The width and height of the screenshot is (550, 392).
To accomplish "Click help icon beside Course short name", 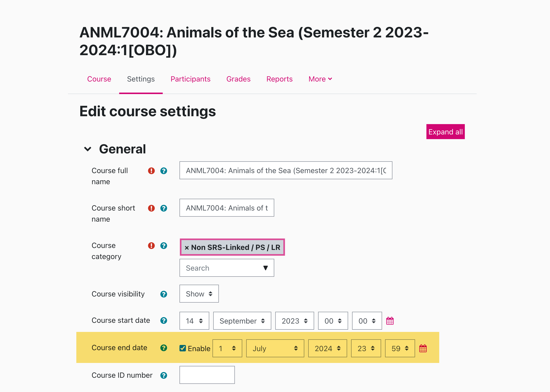I will click(x=163, y=208).
